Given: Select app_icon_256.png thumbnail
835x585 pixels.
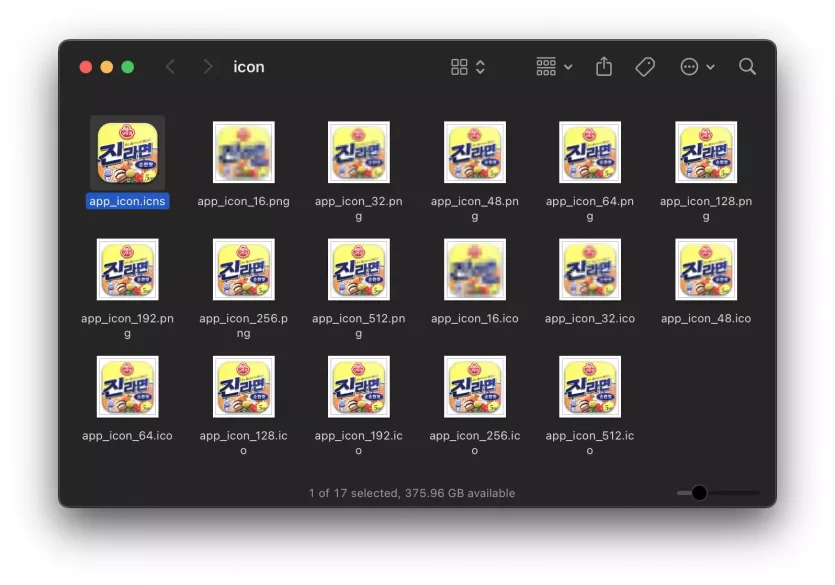Looking at the screenshot, I should 244,269.
